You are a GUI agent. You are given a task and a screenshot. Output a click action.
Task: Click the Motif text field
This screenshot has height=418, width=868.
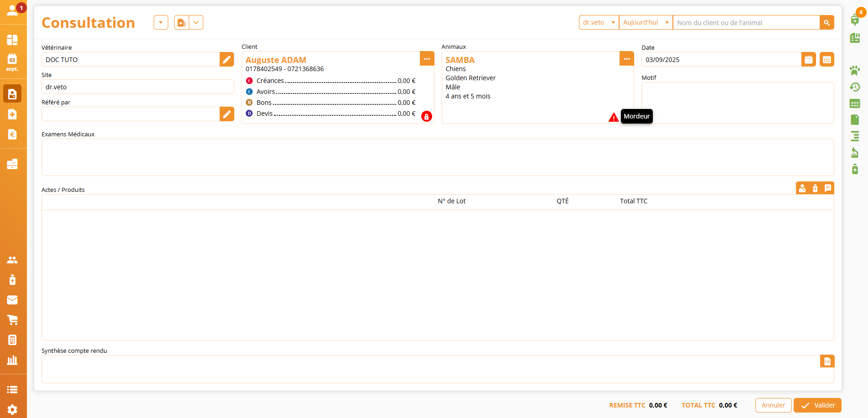click(737, 103)
